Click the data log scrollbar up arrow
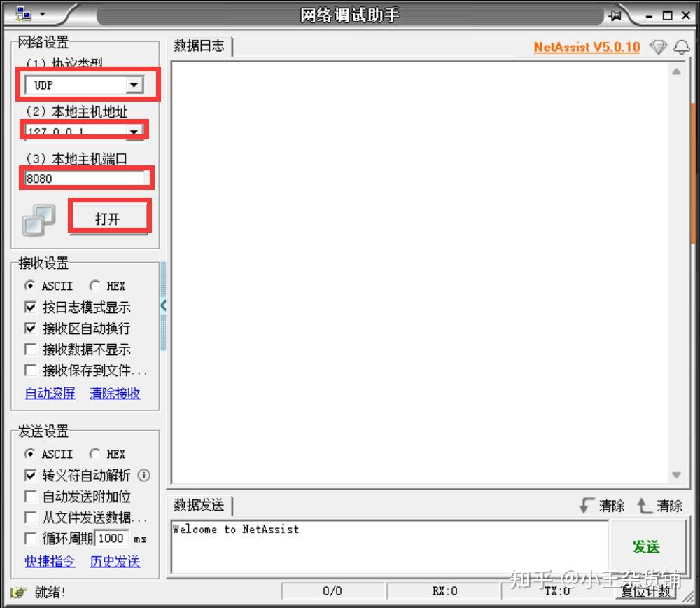 click(676, 71)
